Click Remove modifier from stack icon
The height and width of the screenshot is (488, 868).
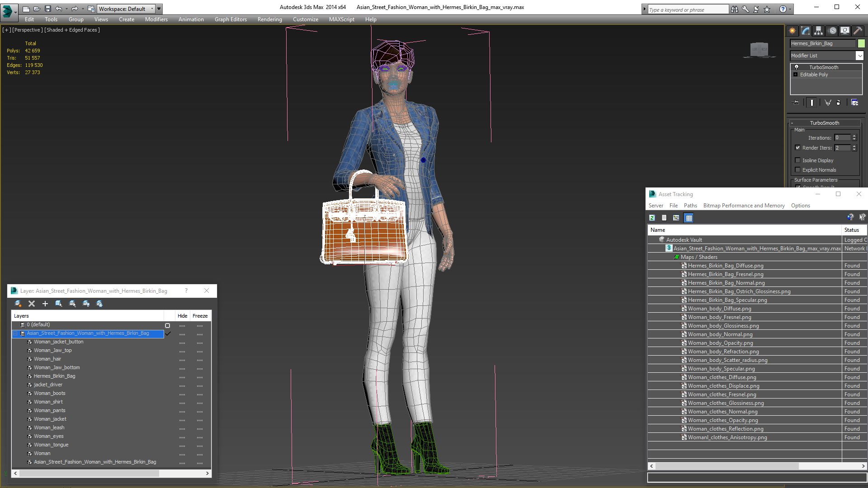[x=838, y=103]
